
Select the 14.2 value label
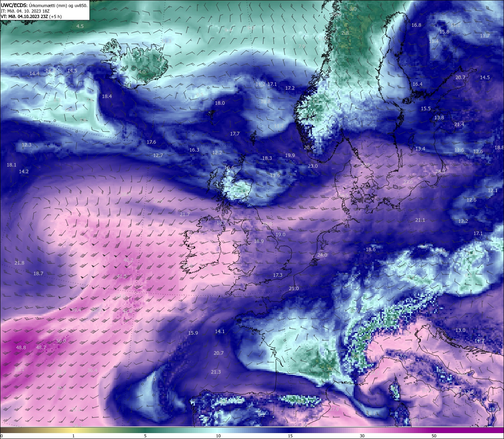tap(24, 172)
